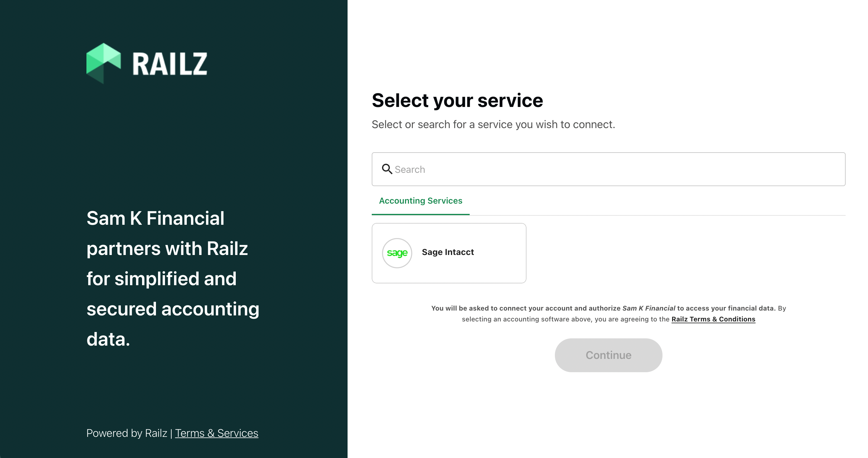Click the "Powered by Railz" footer text
Viewport: 868px width, 458px height.
coord(127,433)
